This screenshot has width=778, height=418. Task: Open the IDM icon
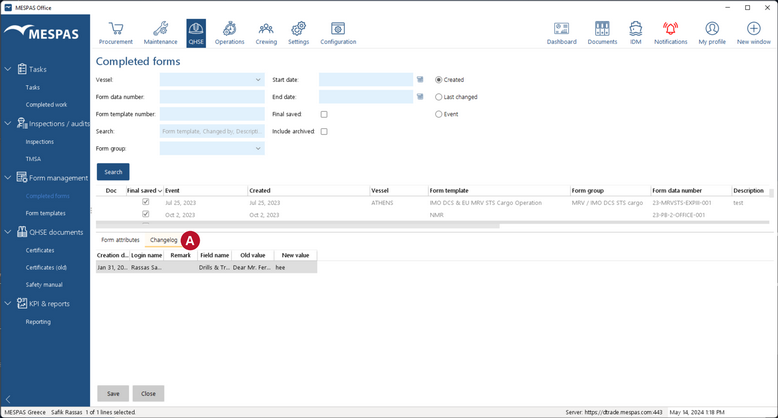pyautogui.click(x=636, y=33)
